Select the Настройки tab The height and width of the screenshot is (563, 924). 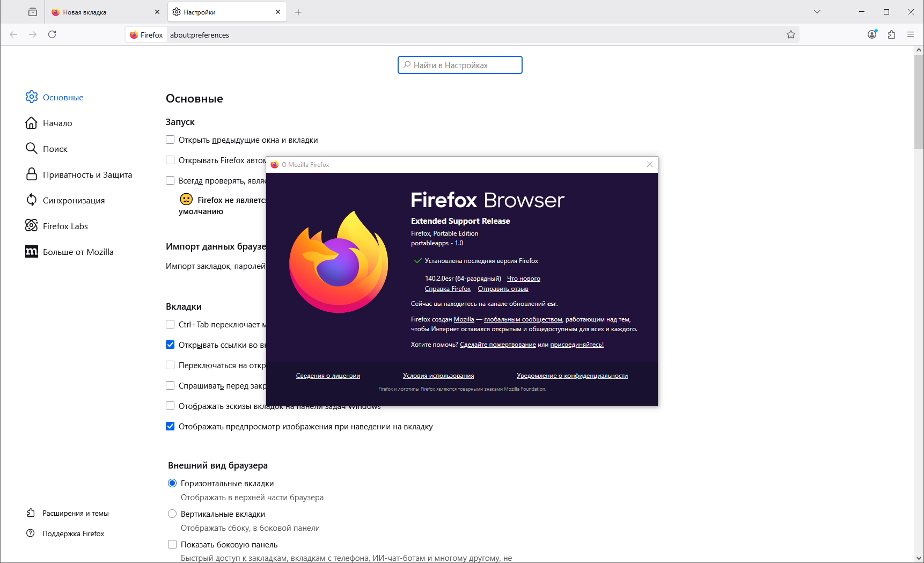pyautogui.click(x=227, y=12)
